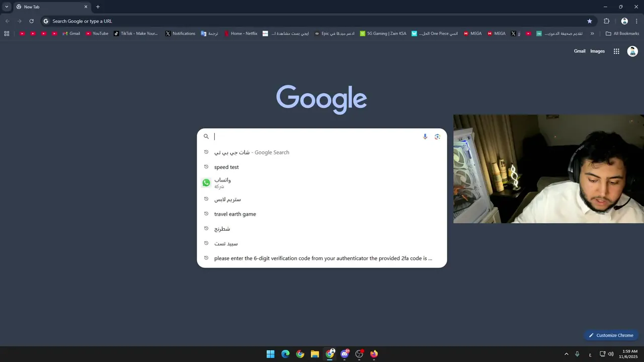
Task: Open the Windows Start menu
Action: pos(270,354)
